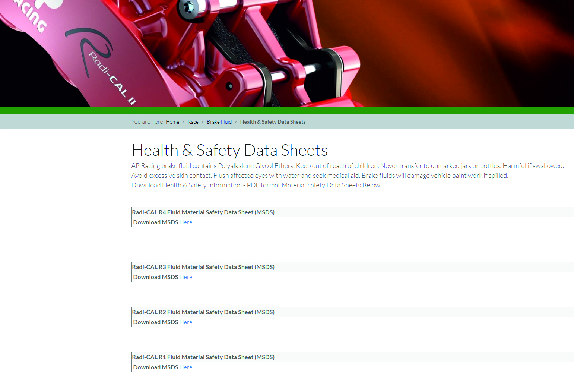This screenshot has height=392, width=574.
Task: Download the Radi-CAL R2 MSDS via Here link
Action: pos(186,322)
